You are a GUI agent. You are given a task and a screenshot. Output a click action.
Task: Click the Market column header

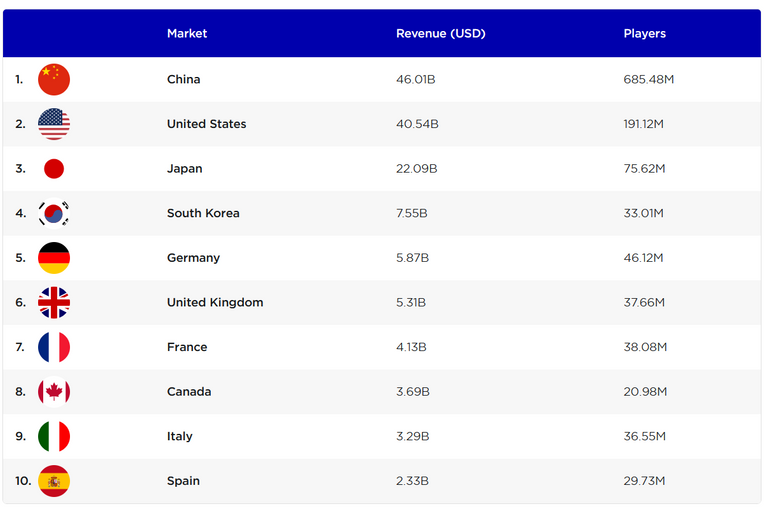[187, 33]
